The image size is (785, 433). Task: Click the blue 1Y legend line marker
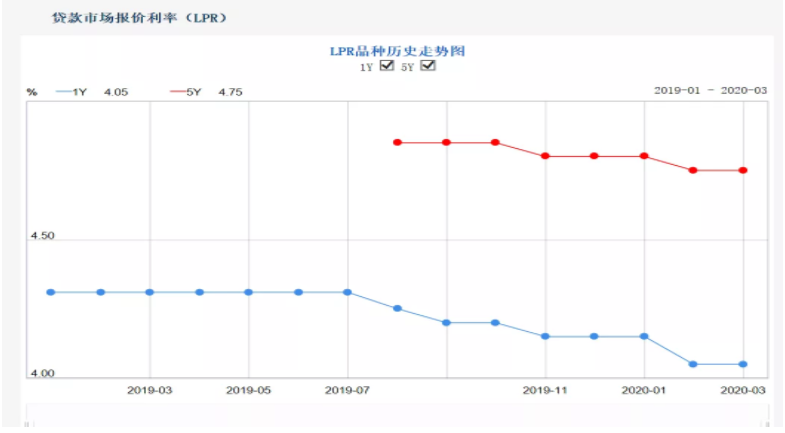(64, 92)
